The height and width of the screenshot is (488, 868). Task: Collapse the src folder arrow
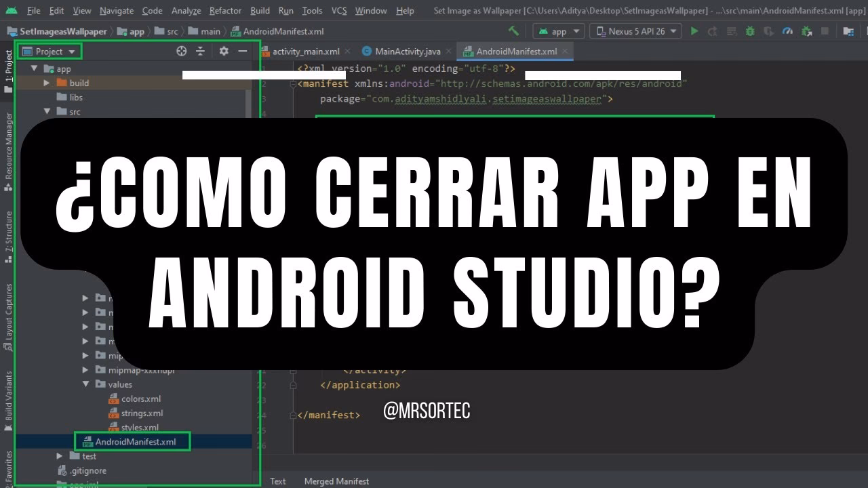coord(47,111)
